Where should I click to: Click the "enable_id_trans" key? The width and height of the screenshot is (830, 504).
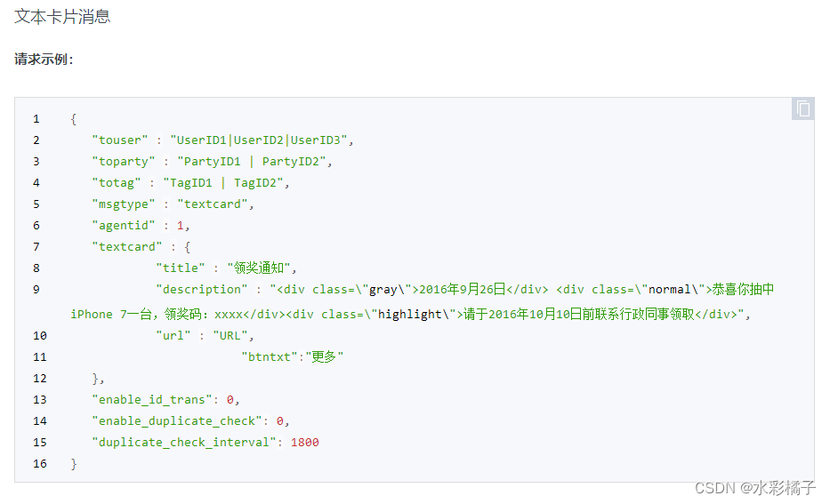[152, 399]
